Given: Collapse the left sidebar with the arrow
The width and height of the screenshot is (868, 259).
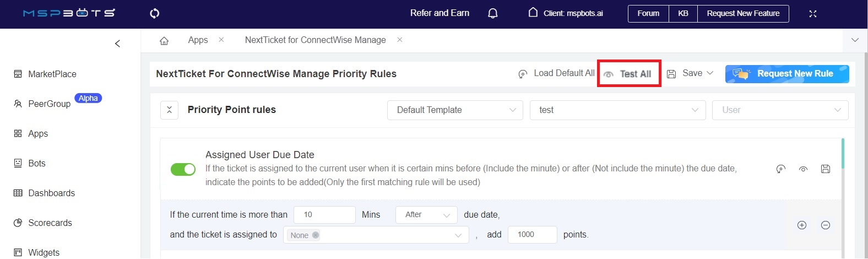Looking at the screenshot, I should (x=117, y=44).
